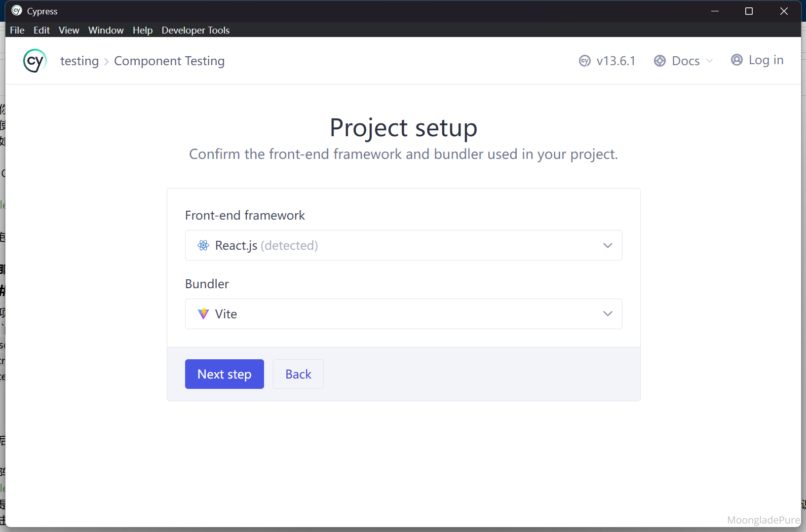Open the File menu
The width and height of the screenshot is (806, 532).
17,30
